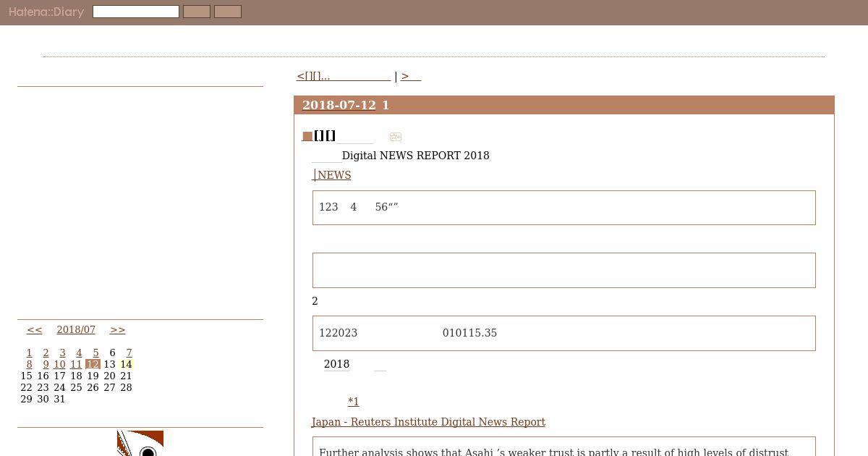
Task: Click the bird profile image in the sidebar
Action: [140, 443]
